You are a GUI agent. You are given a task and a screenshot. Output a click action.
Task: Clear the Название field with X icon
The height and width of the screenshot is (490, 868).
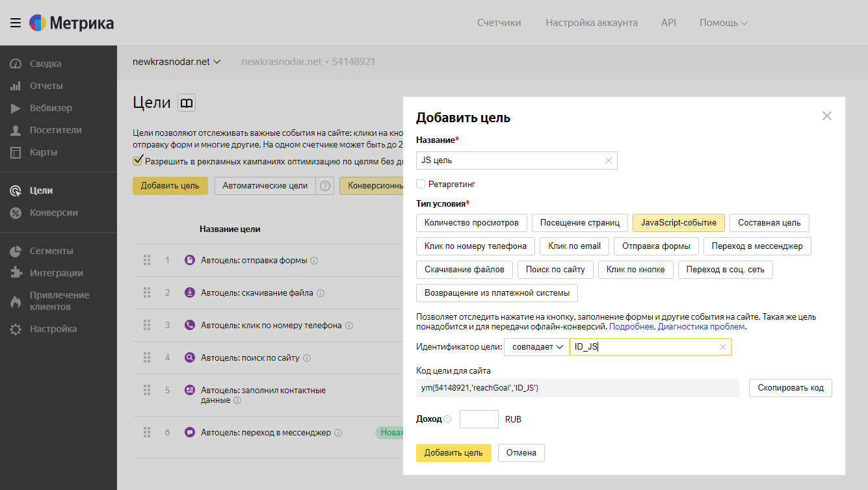609,161
